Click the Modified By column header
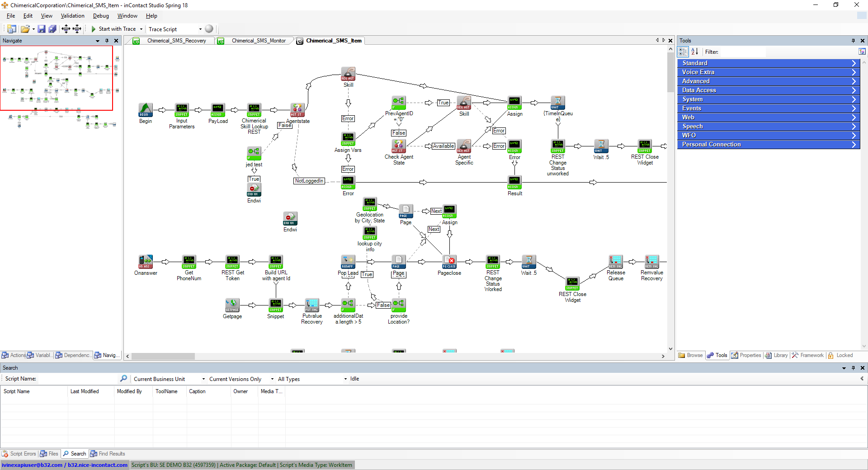Viewport: 868px width, 470px height. [x=133, y=391]
